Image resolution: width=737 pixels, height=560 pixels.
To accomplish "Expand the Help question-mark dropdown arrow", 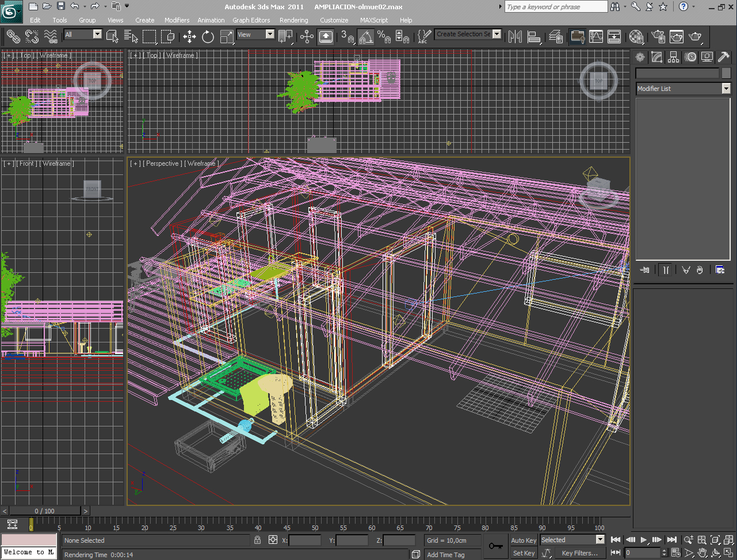I will (694, 7).
